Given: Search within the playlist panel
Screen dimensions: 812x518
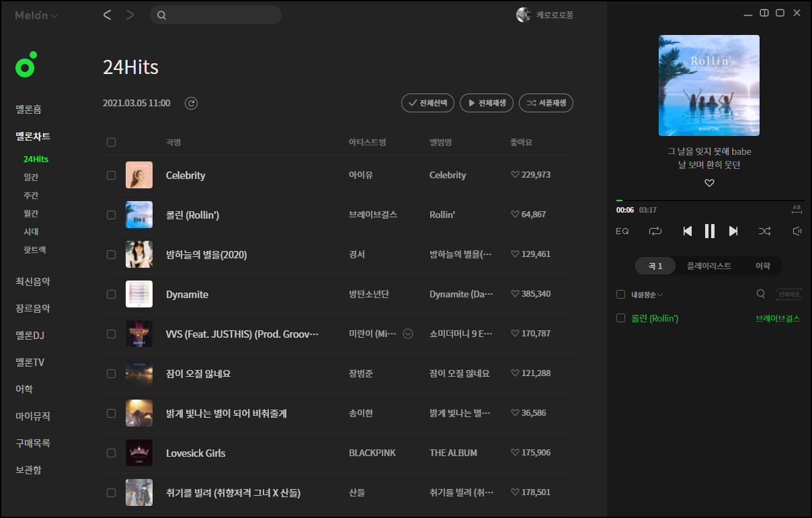Looking at the screenshot, I should click(761, 294).
